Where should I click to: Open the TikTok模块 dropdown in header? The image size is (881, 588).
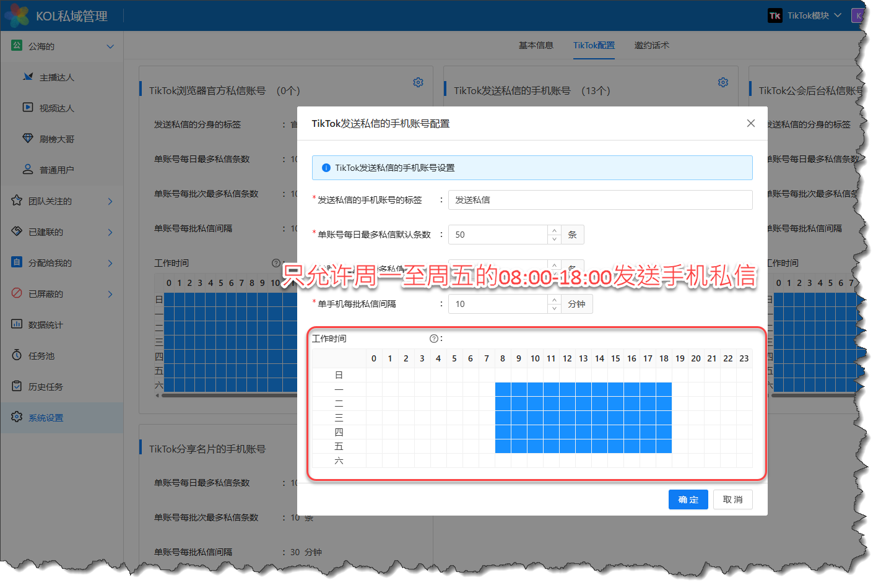(x=805, y=15)
